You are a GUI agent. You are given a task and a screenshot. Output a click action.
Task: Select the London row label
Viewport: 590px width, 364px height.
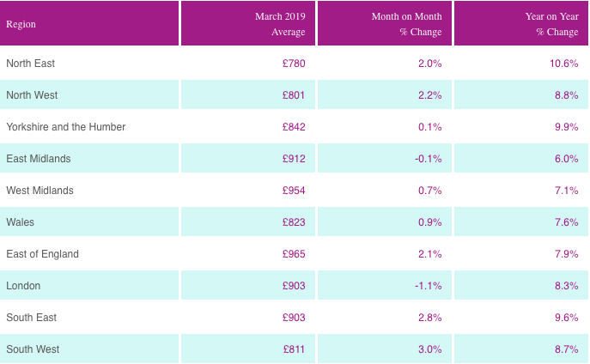pyautogui.click(x=23, y=286)
